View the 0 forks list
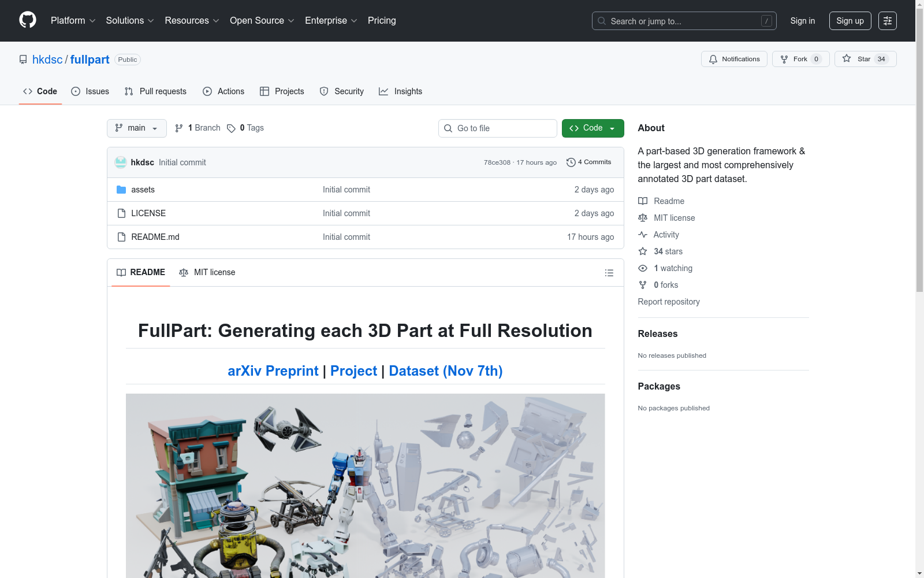924x578 pixels. point(658,285)
